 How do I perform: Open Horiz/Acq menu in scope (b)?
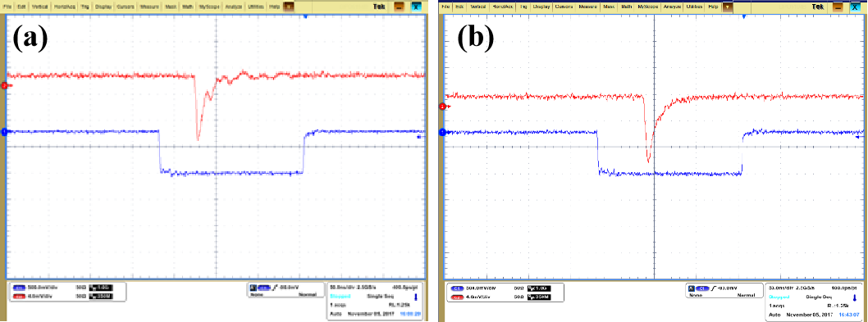[x=503, y=7]
